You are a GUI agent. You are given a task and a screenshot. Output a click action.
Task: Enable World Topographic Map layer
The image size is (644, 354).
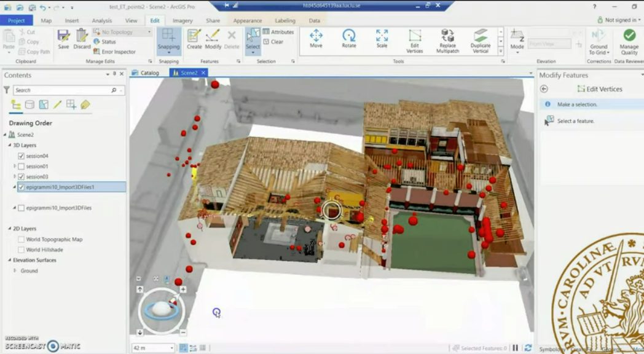click(21, 239)
